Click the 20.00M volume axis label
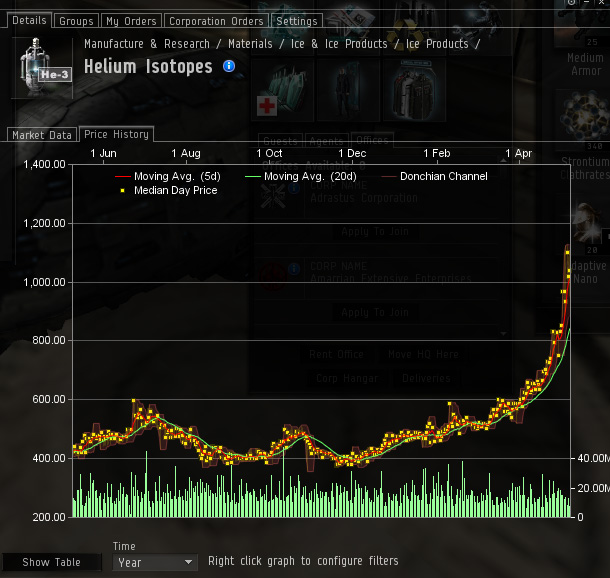 594,488
